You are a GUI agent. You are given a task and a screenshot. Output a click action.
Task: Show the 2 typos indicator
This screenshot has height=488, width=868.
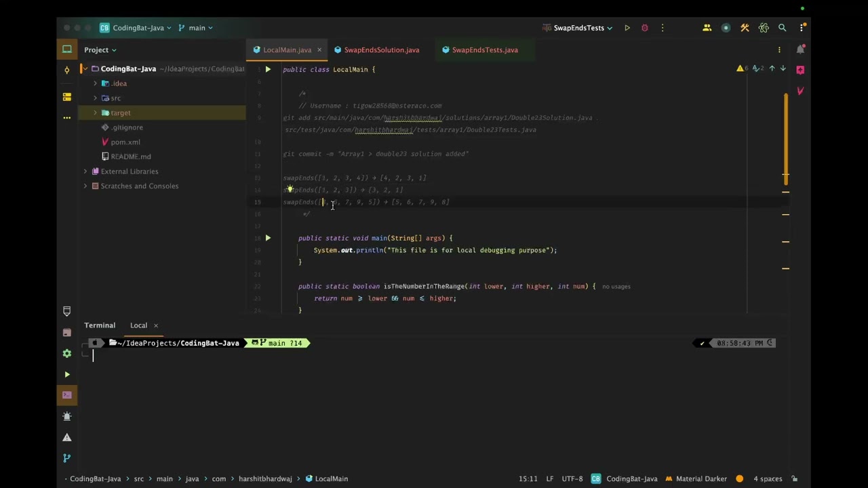pos(757,68)
